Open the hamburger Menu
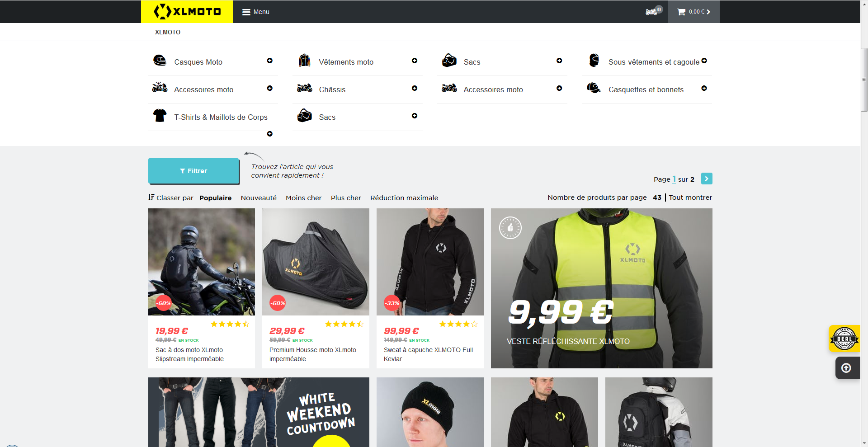The height and width of the screenshot is (447, 868). click(256, 12)
